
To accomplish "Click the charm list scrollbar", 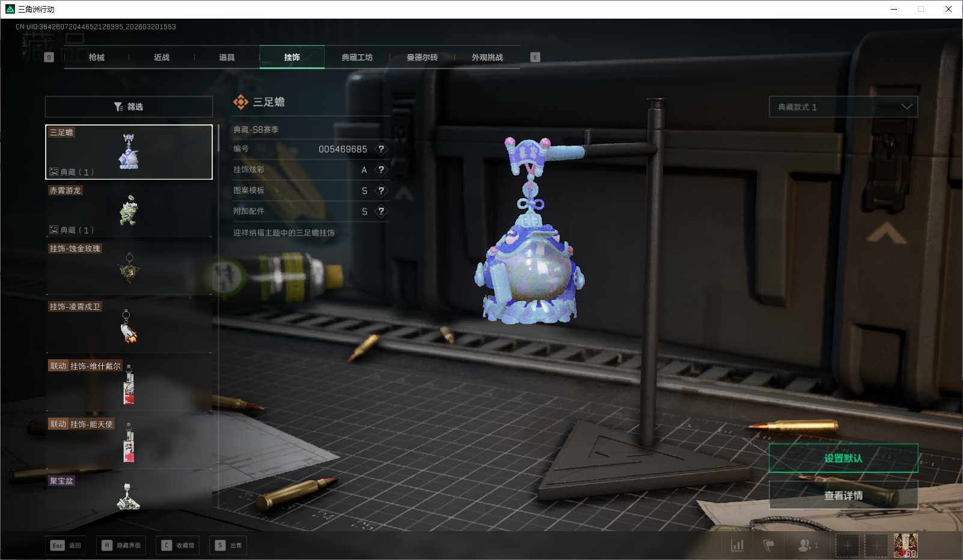I will (x=218, y=138).
